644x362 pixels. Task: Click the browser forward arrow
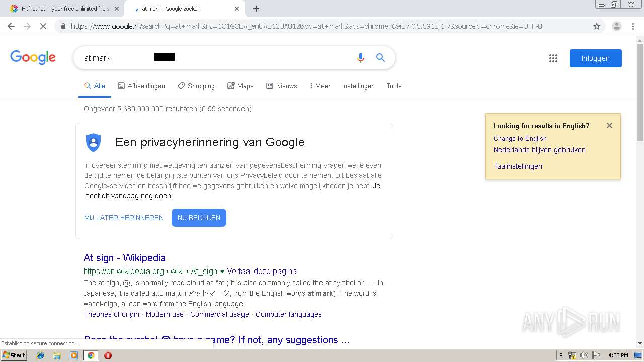click(x=27, y=26)
